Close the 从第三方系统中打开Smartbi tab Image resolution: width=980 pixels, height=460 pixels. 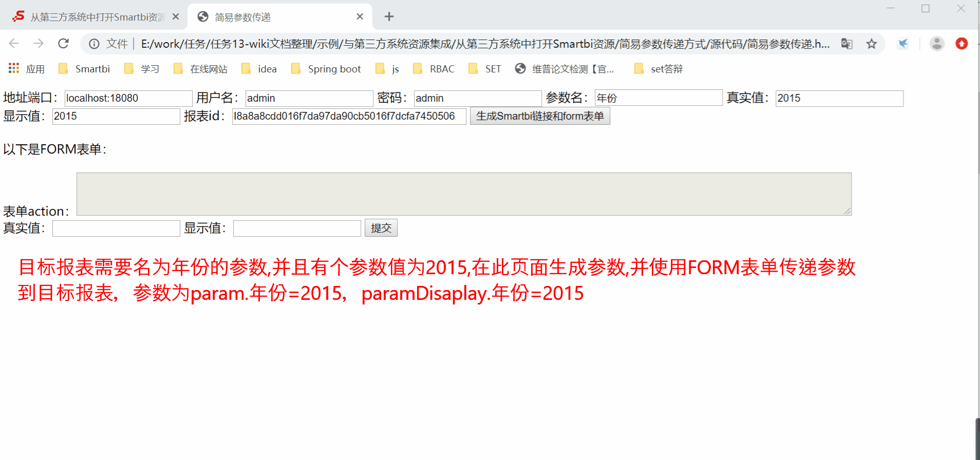click(176, 16)
